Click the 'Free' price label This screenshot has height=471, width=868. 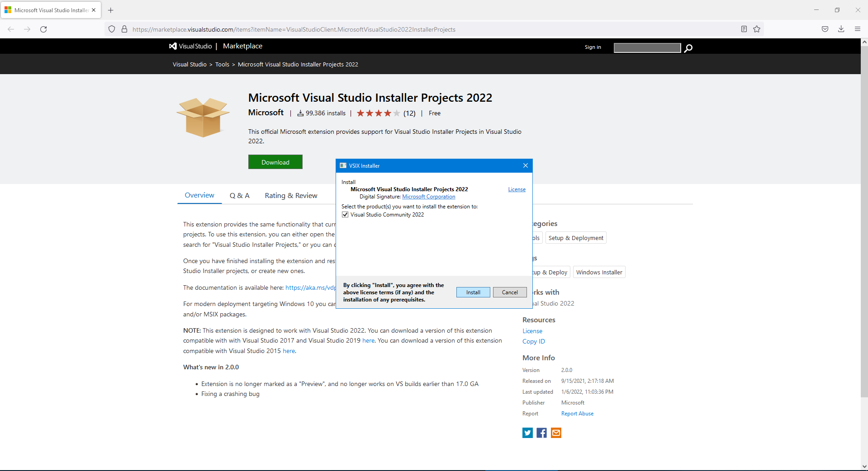(435, 113)
